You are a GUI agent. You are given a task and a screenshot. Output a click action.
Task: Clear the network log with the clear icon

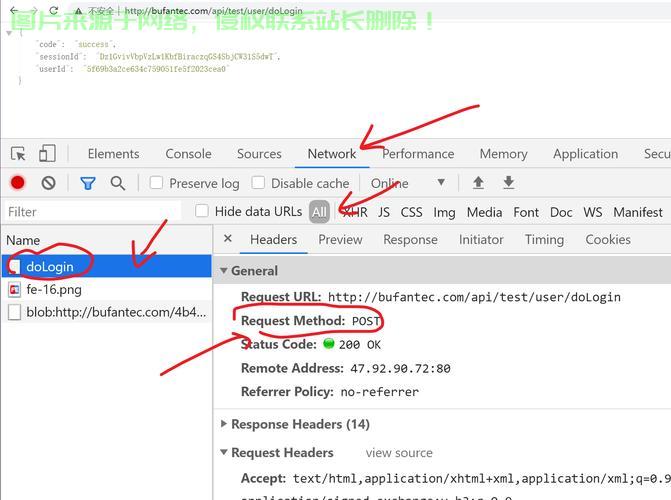[x=48, y=183]
